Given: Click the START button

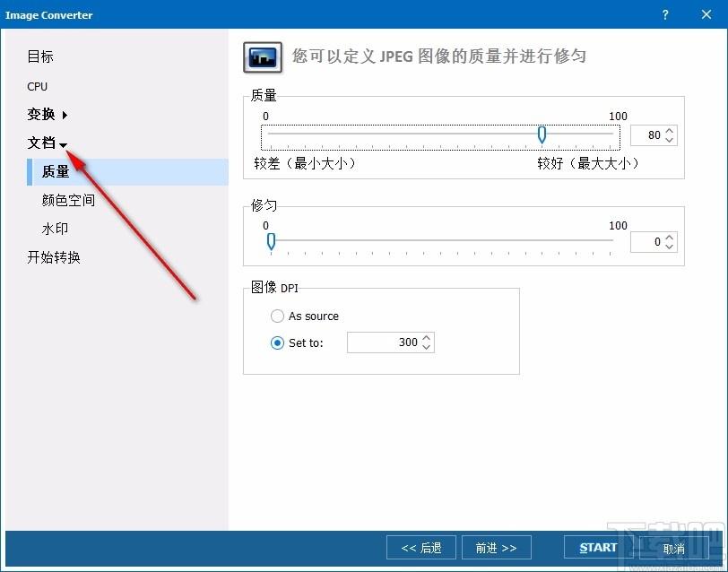Looking at the screenshot, I should point(599,548).
